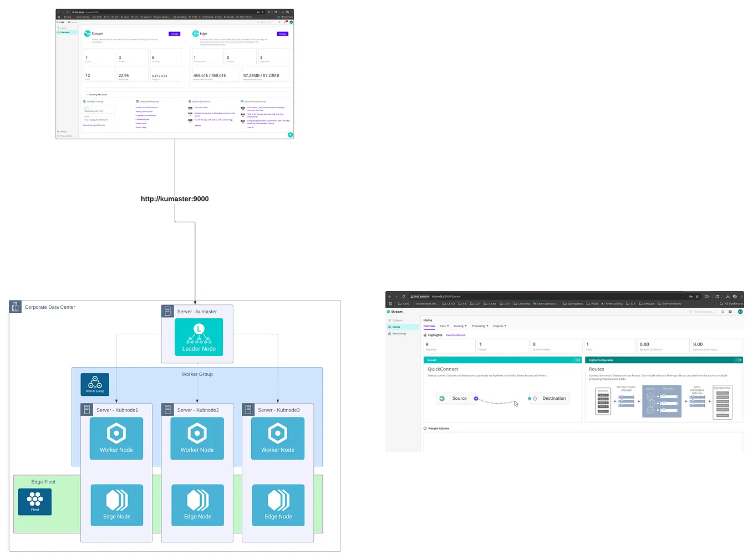
Task: Open the notifications bell in Stream header
Action: tap(723, 312)
